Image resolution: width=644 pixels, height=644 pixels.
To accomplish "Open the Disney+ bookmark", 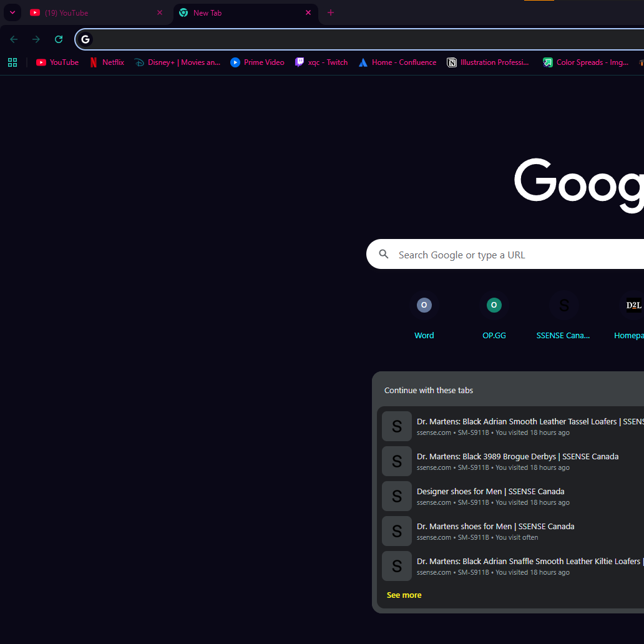I will [177, 62].
